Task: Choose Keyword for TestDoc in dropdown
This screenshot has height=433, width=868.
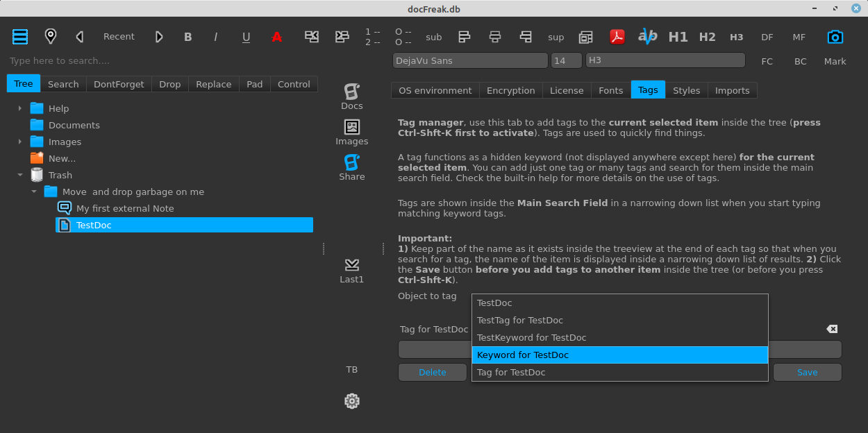Action: pyautogui.click(x=619, y=355)
